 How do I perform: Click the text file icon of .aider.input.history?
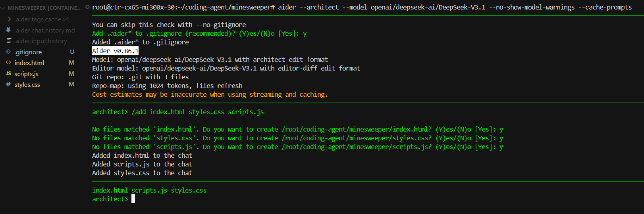(9, 41)
